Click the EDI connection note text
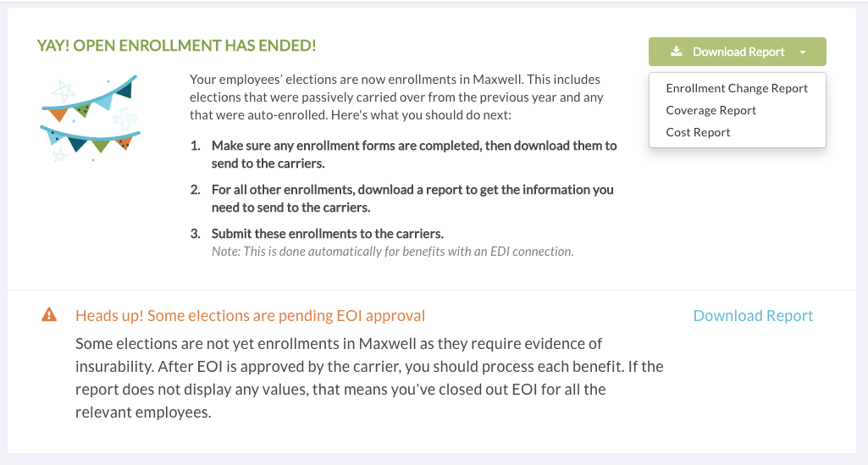 [392, 252]
